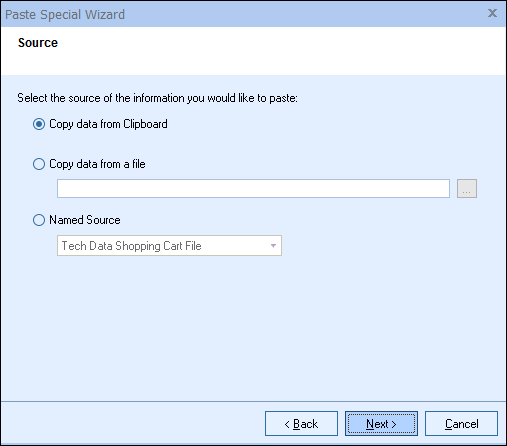507x446 pixels.
Task: Choose the Copy data from a file option
Action: 39,164
